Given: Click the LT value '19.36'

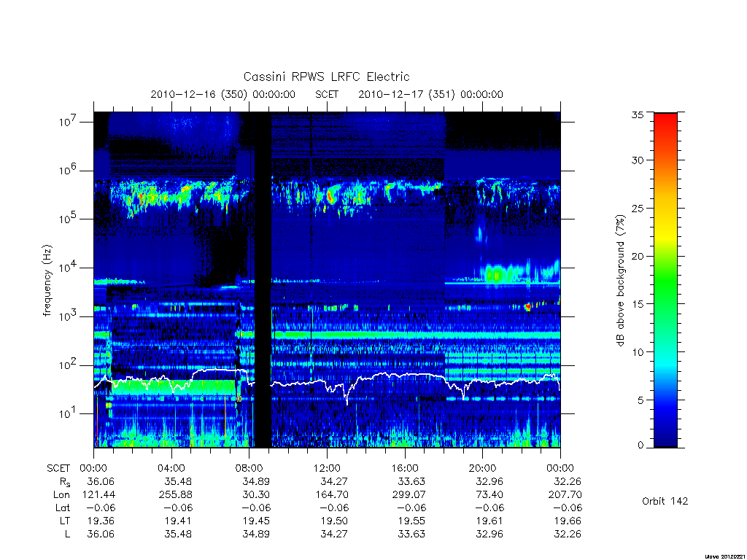Looking at the screenshot, I should (101, 521).
